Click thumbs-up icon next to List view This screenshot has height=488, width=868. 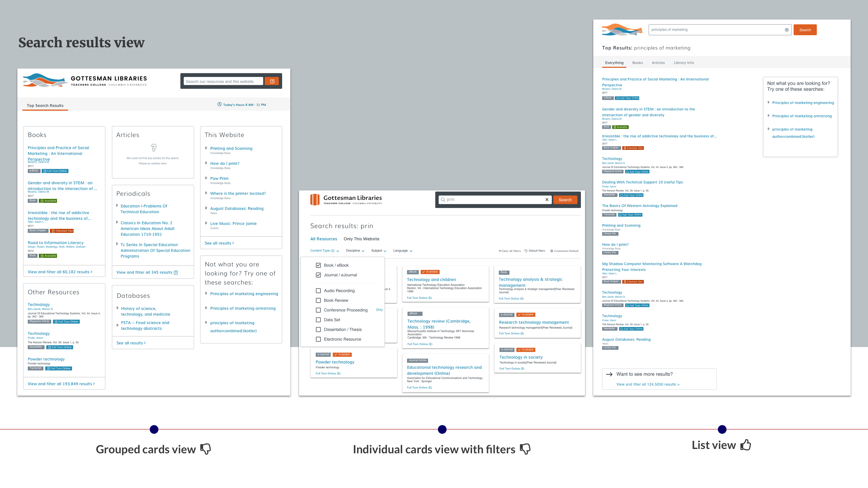746,445
